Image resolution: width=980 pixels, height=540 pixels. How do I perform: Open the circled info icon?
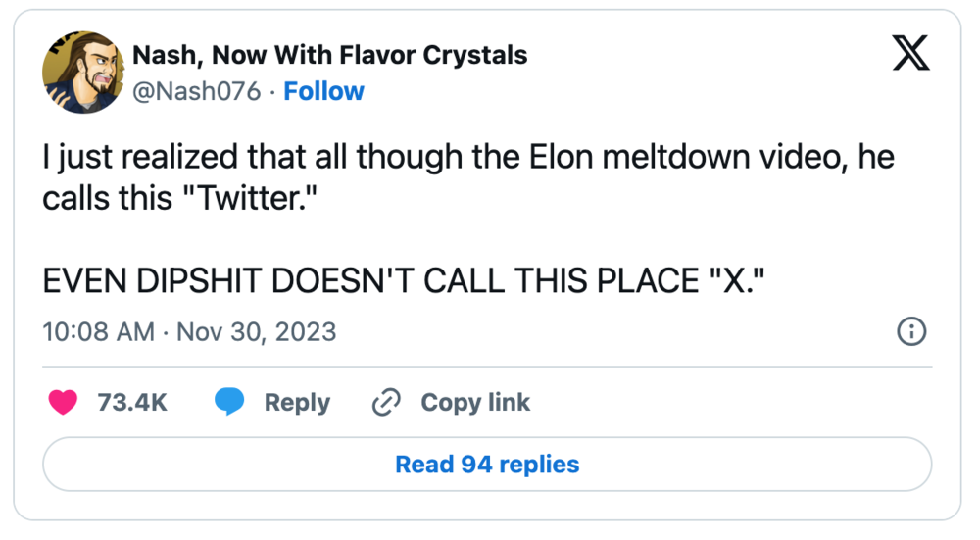point(911,332)
